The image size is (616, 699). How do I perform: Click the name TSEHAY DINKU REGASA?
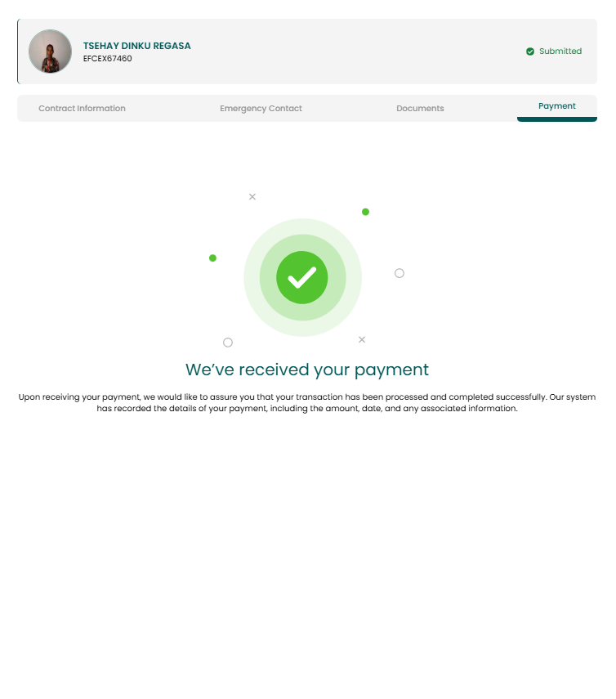(x=136, y=46)
